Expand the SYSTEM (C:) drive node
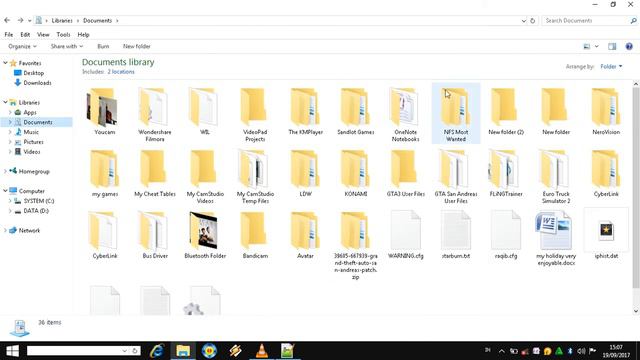Viewport: 640px width, 360px height. 10,201
